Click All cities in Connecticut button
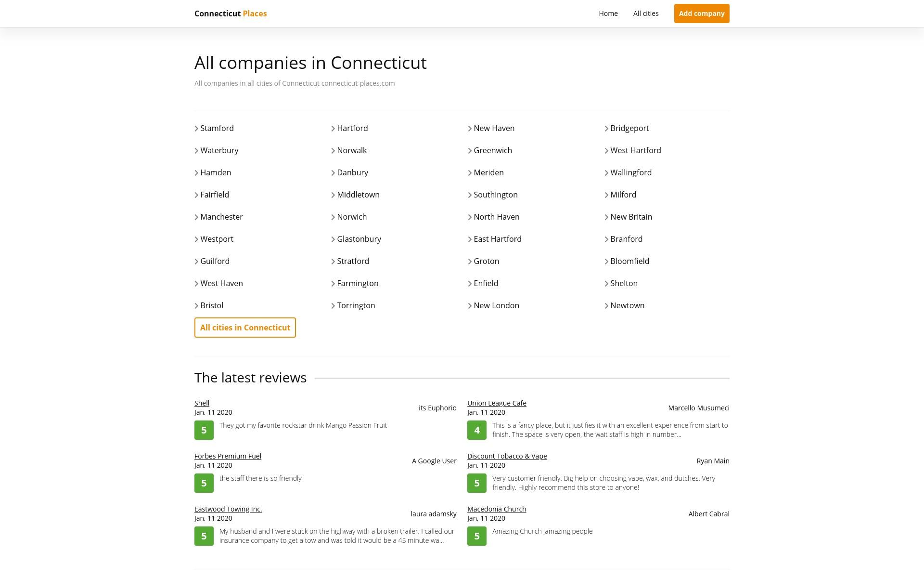This screenshot has width=924, height=578. 245,328
